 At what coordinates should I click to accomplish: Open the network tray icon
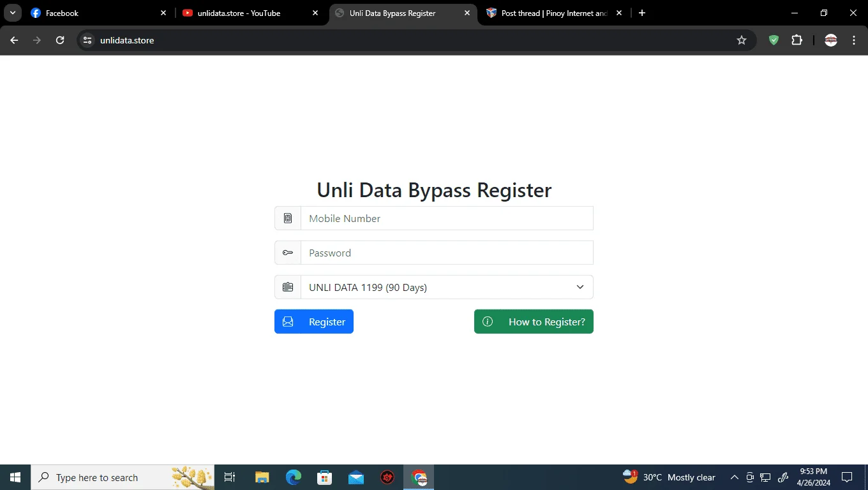pyautogui.click(x=766, y=477)
